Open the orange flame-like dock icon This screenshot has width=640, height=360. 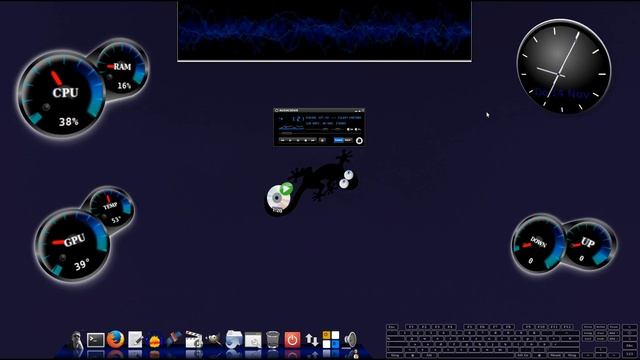pyautogui.click(x=155, y=341)
